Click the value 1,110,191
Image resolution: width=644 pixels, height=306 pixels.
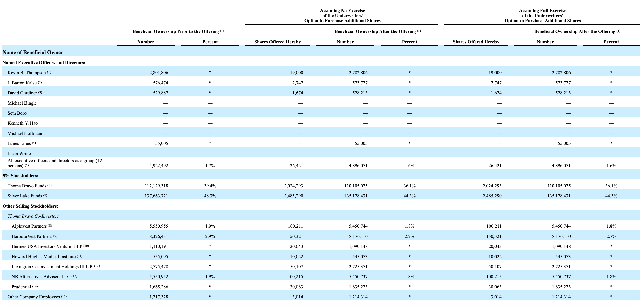pyautogui.click(x=159, y=246)
